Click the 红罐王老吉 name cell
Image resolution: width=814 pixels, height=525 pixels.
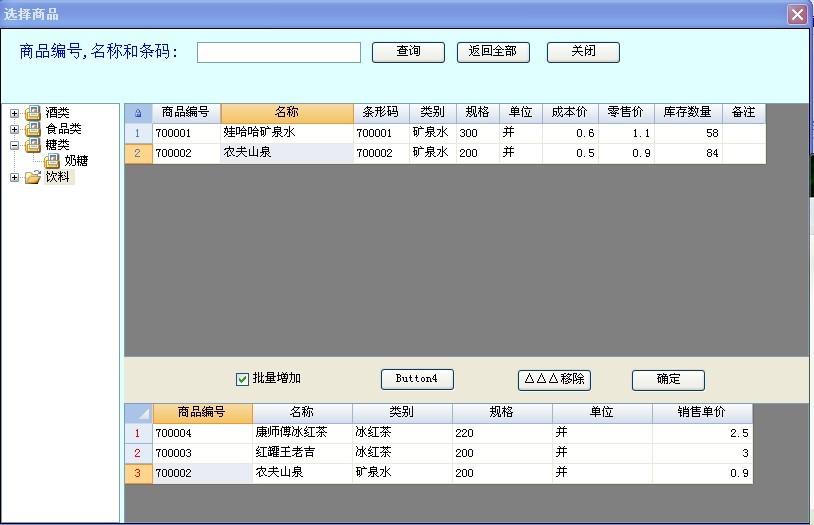[x=302, y=453]
